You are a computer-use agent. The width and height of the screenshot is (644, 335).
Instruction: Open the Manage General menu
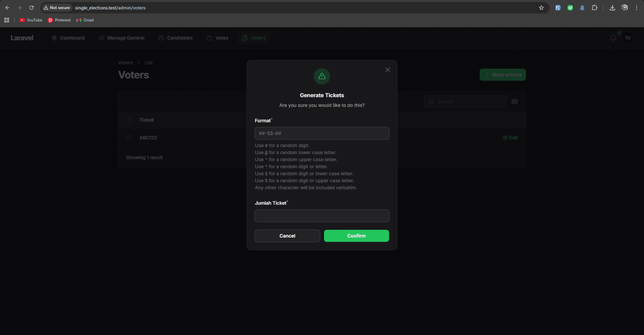[x=121, y=38]
